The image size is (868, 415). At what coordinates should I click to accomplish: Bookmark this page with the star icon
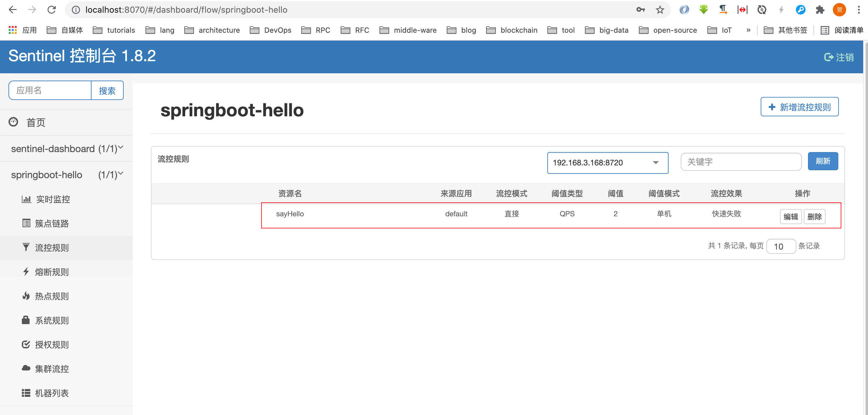660,10
